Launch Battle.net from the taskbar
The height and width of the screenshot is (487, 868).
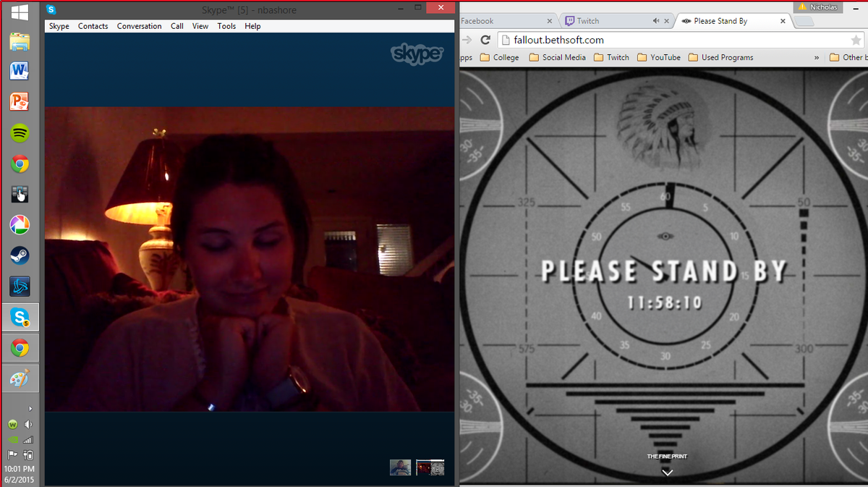pos(20,287)
